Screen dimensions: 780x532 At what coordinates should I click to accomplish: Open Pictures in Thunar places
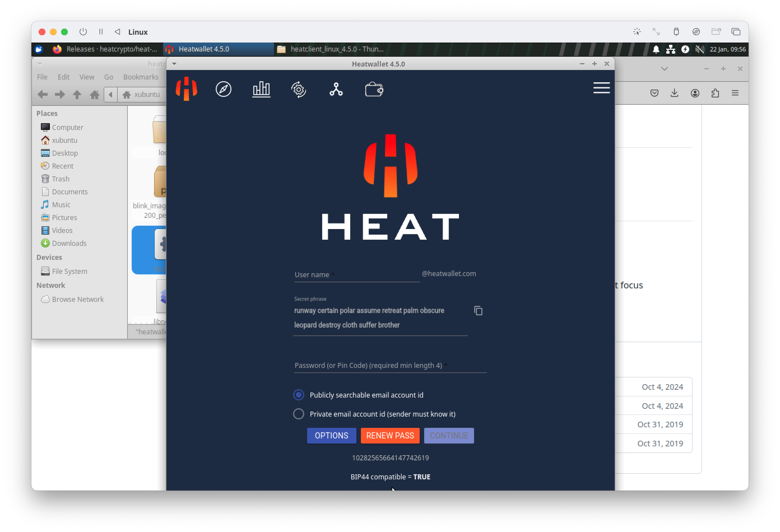[59, 217]
